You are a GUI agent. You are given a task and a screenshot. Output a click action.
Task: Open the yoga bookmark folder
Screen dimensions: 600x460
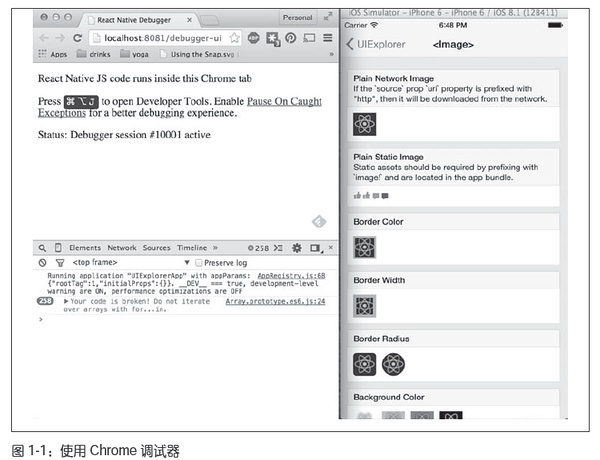tap(134, 54)
